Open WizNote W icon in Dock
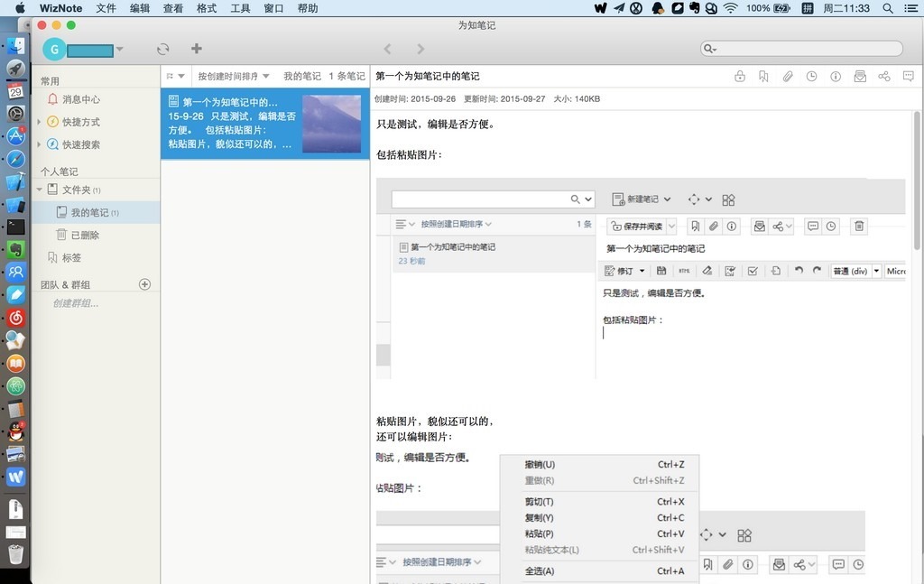924x584 pixels. point(16,477)
